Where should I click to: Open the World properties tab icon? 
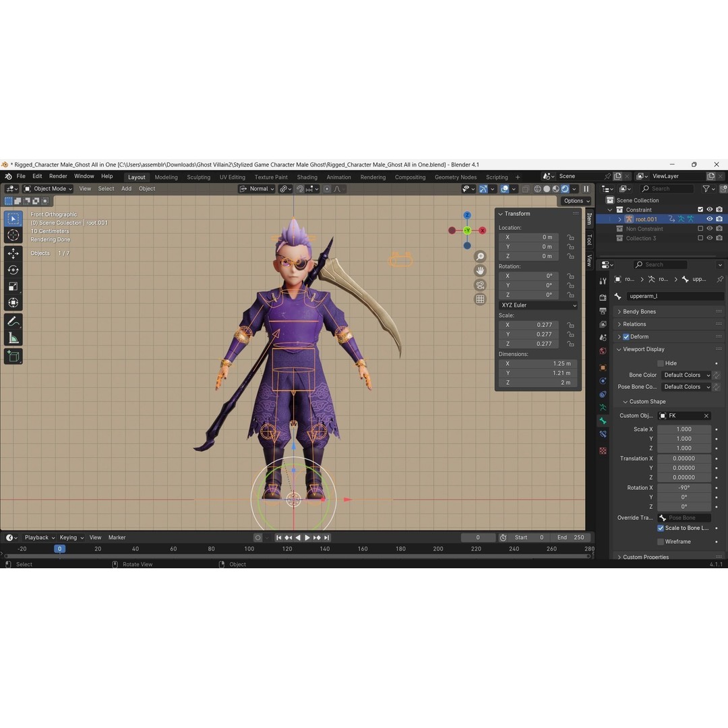point(603,351)
